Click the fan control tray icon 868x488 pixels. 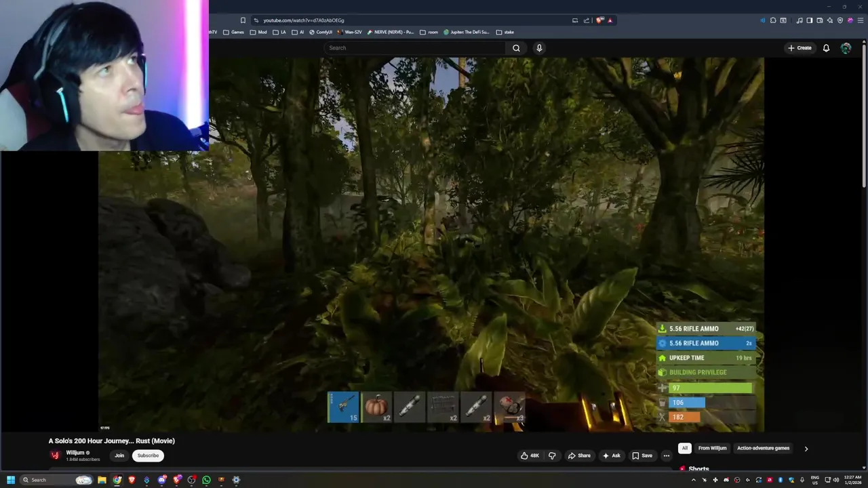[x=715, y=480]
